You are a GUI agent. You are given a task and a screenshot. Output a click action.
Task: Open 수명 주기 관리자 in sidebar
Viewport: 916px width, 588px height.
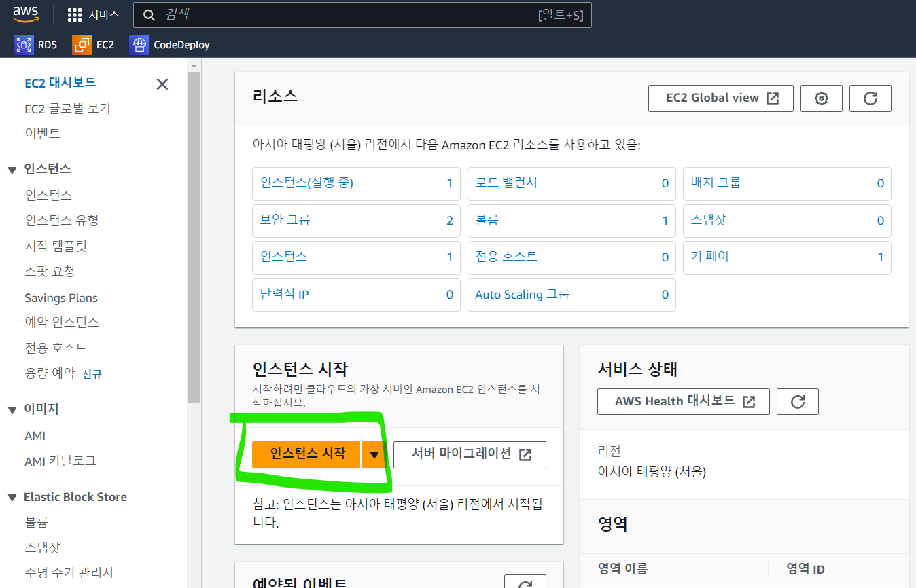pos(69,572)
